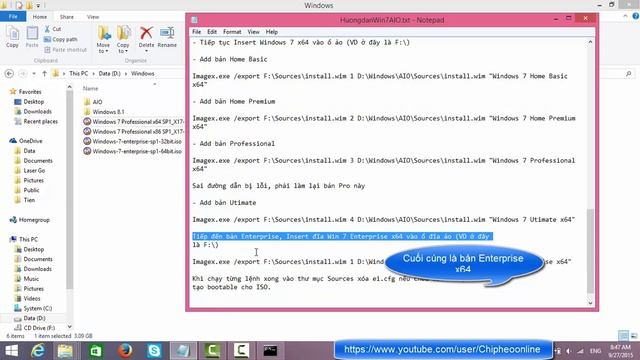Click Notepad scrollbar up arrow
640x360 pixels.
[x=590, y=42]
